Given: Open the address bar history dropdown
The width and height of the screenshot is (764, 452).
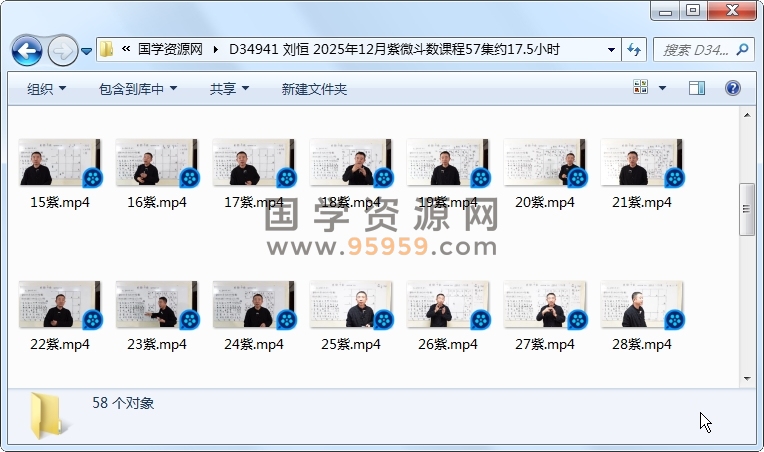Looking at the screenshot, I should (611, 49).
